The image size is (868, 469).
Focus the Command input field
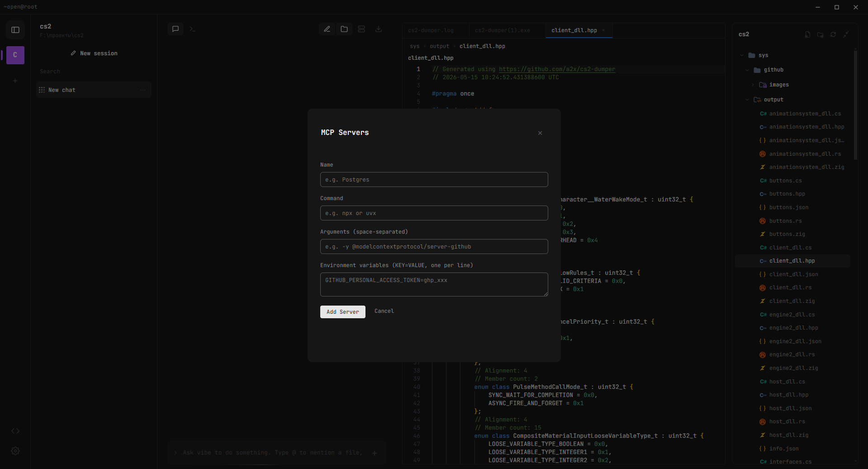(x=434, y=213)
